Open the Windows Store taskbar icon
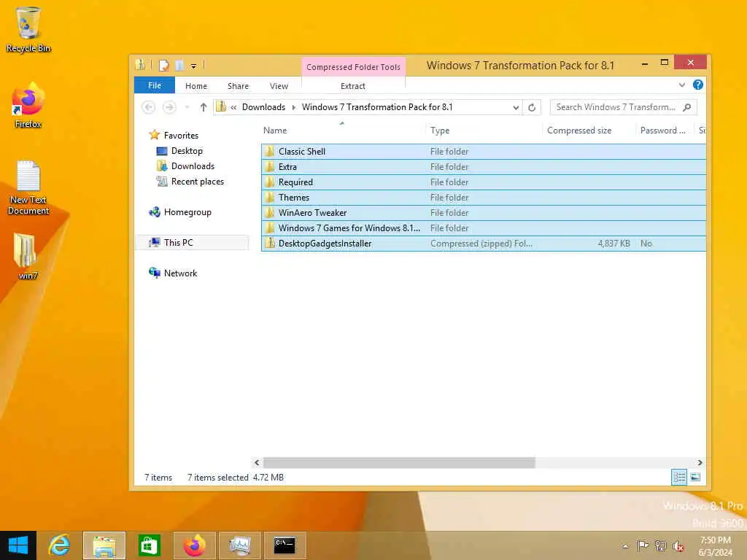 tap(149, 545)
